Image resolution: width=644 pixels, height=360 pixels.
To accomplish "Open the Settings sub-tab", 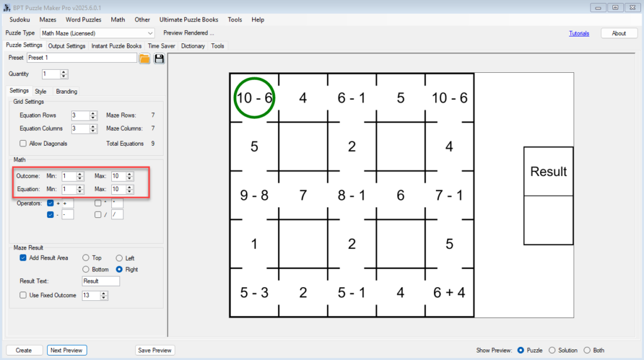I will 19,90.
